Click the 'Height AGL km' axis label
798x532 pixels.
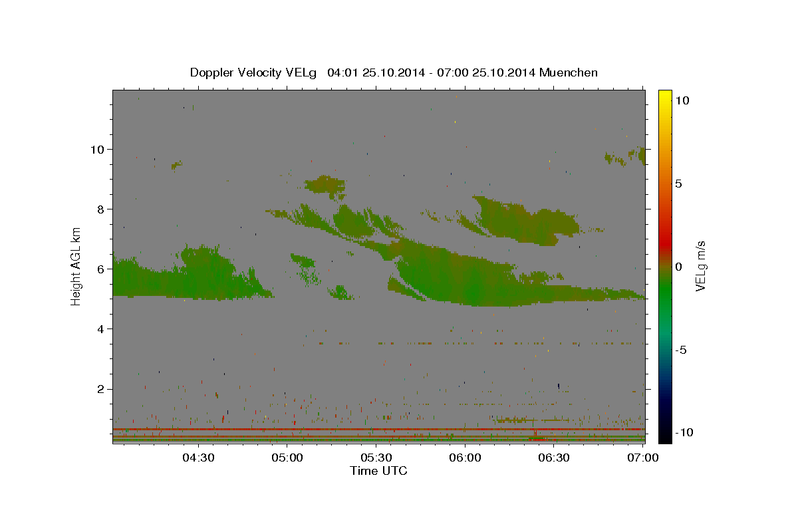[76, 266]
